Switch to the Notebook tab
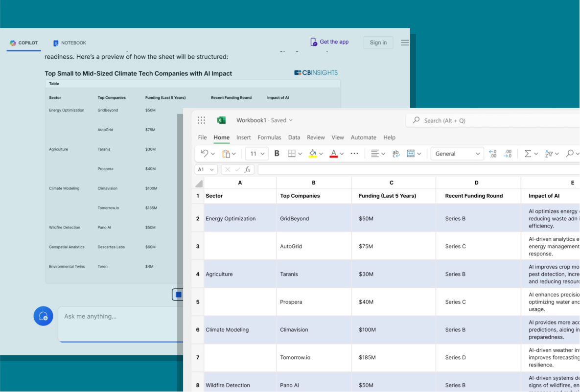 pos(70,43)
